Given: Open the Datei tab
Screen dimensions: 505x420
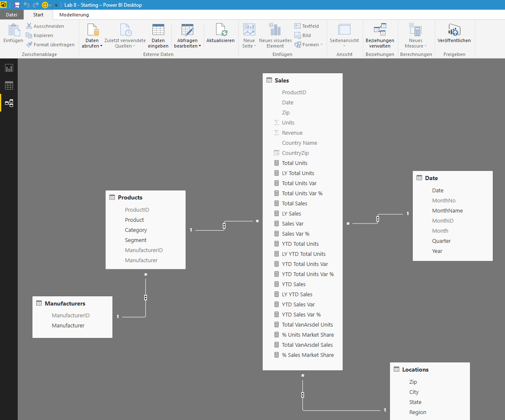Looking at the screenshot, I should coord(12,14).
